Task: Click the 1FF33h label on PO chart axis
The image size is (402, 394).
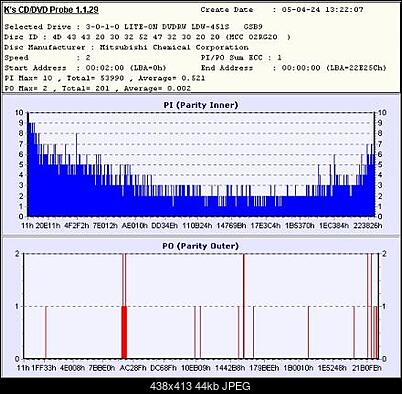Action: tap(44, 368)
